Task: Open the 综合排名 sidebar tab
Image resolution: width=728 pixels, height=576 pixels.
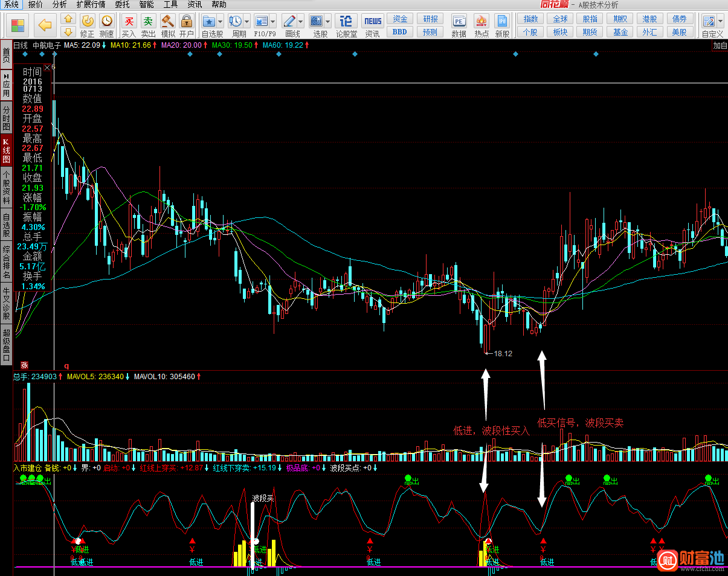Action: click(x=6, y=262)
